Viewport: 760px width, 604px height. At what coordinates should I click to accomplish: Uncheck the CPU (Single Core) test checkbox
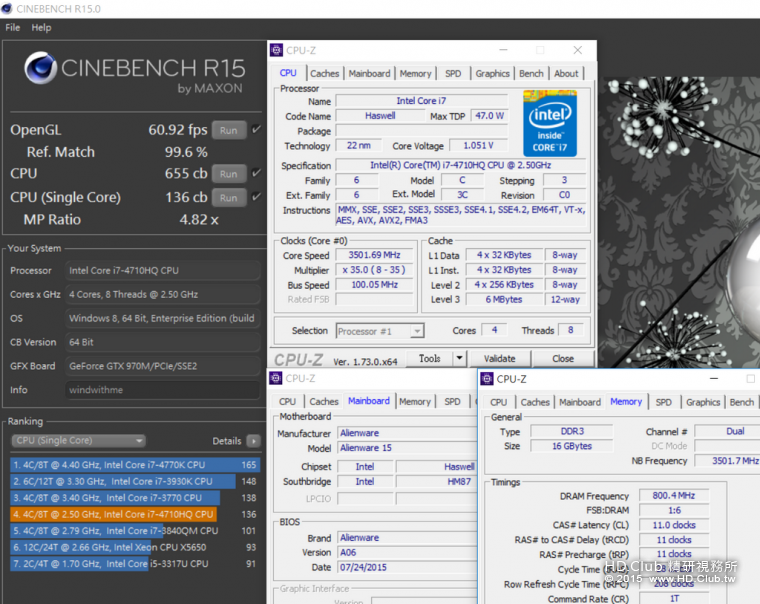257,197
